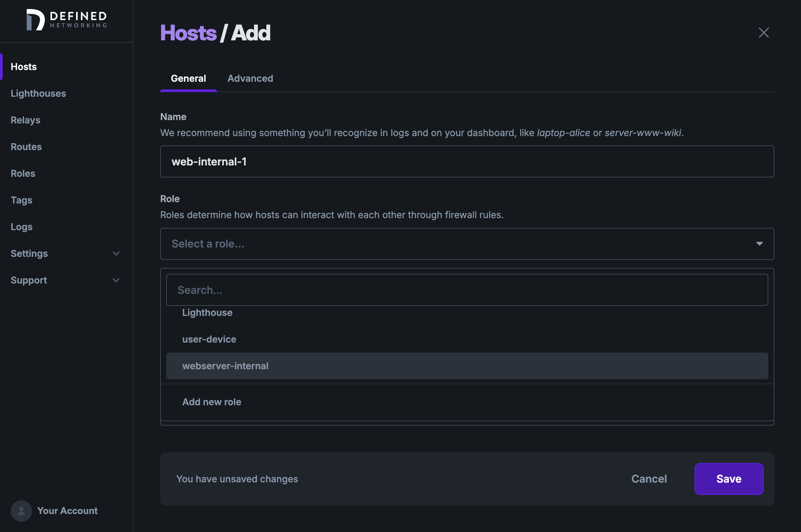Navigate to the Hosts section
The image size is (801, 532).
pos(23,66)
